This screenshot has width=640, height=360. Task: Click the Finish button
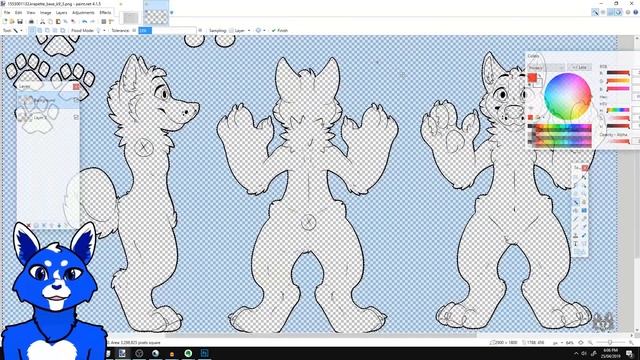click(x=280, y=31)
